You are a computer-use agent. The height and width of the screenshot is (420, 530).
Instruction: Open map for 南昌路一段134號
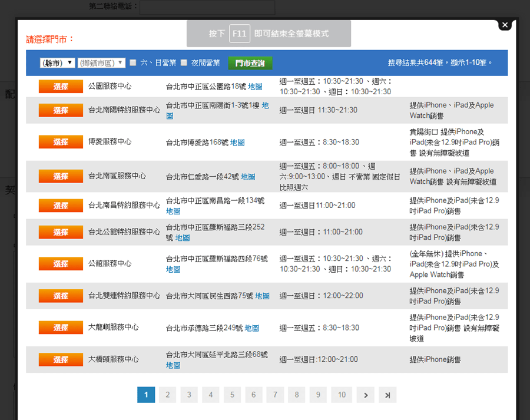click(173, 211)
